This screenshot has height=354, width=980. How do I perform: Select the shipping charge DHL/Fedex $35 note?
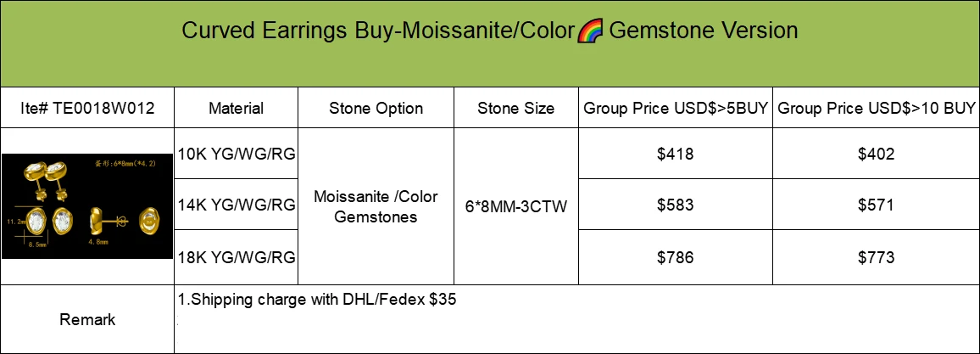pyautogui.click(x=318, y=300)
